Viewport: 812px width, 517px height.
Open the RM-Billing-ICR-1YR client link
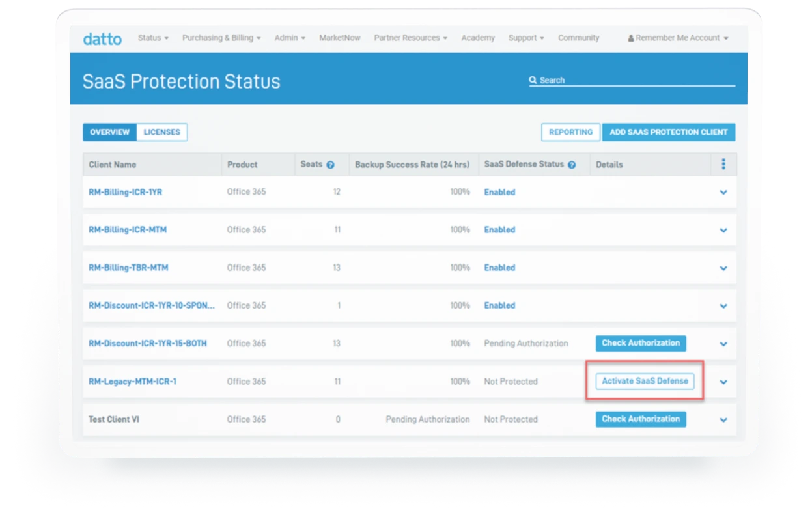pos(125,192)
